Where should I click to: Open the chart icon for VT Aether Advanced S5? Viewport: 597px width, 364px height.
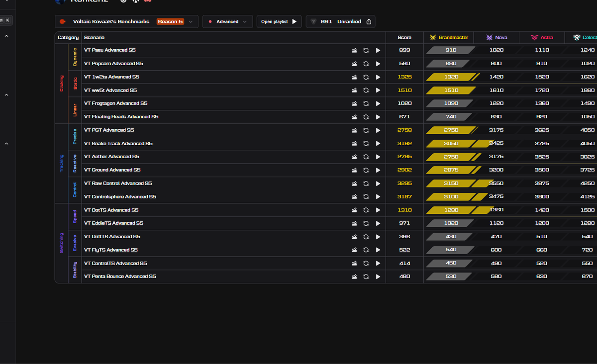click(x=354, y=157)
